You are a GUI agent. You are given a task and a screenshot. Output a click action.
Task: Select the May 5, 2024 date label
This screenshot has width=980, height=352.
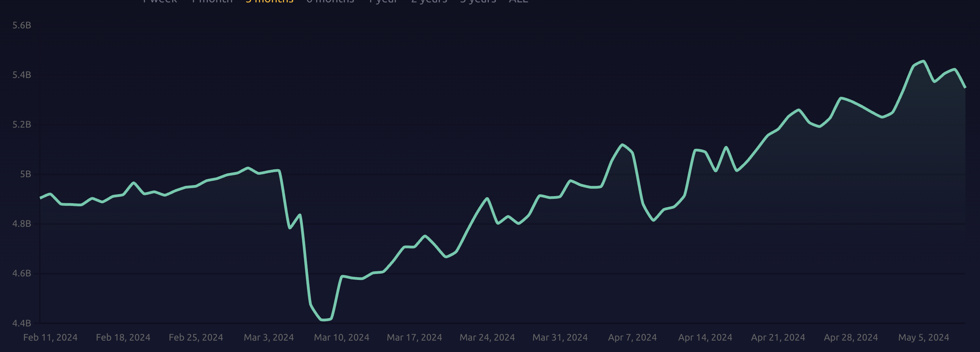924,338
